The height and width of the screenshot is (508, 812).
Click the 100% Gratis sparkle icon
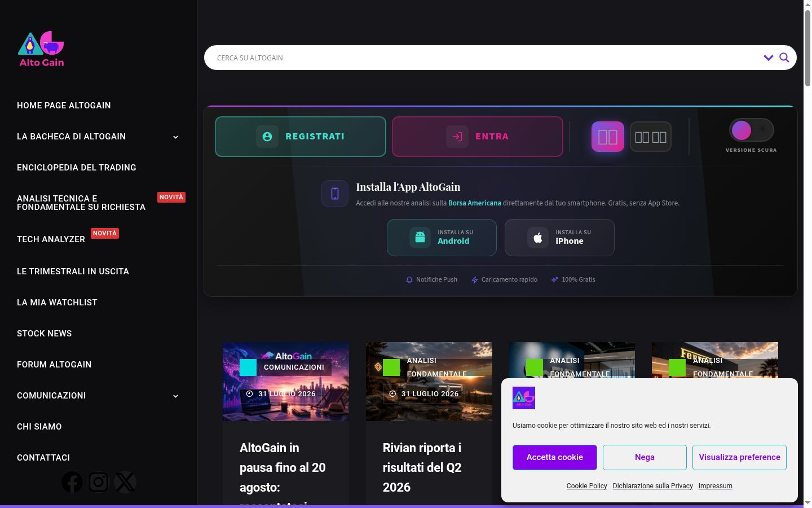coord(555,280)
